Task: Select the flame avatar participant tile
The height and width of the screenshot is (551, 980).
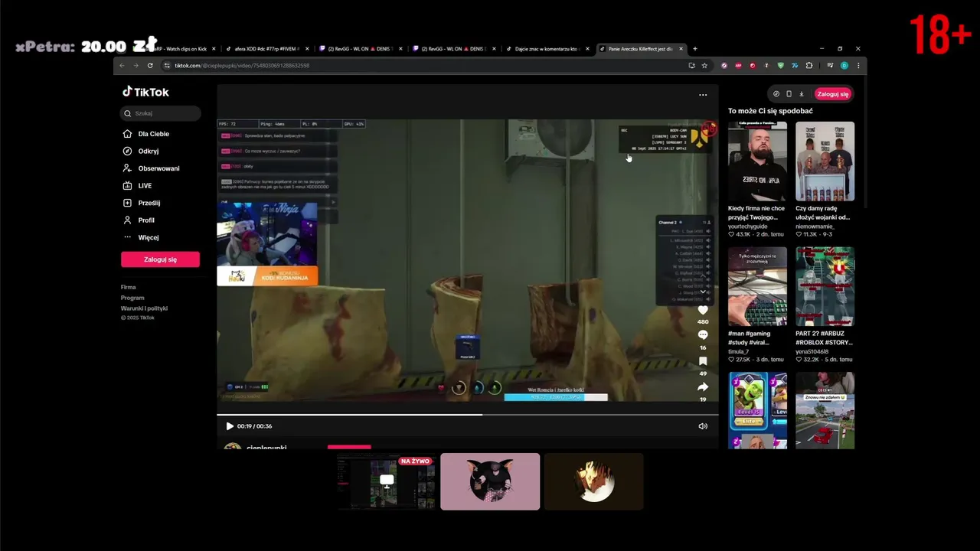Action: pos(593,481)
